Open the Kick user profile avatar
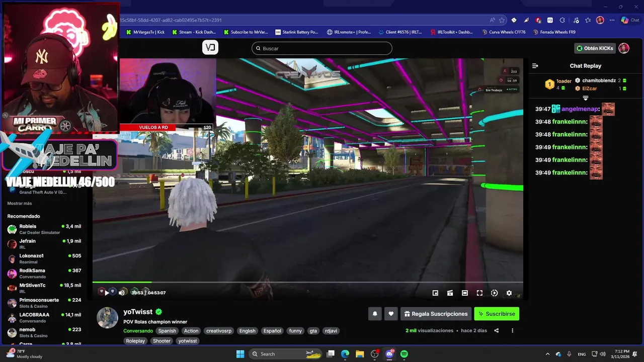This screenshot has width=644, height=362. (x=624, y=48)
